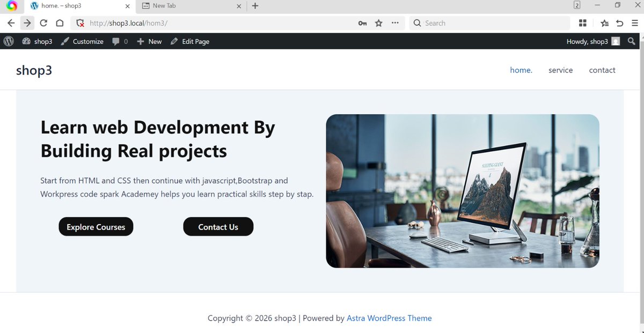Click the insecure connection shield icon
Viewport: 644px width, 333px height.
pos(80,23)
